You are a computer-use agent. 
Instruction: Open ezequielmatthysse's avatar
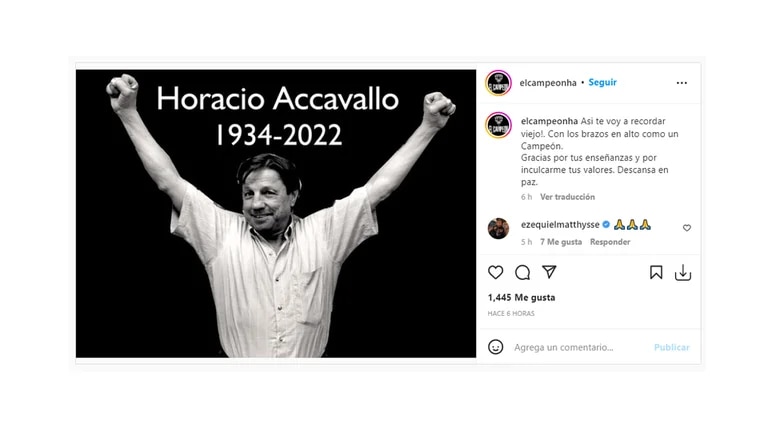498,228
